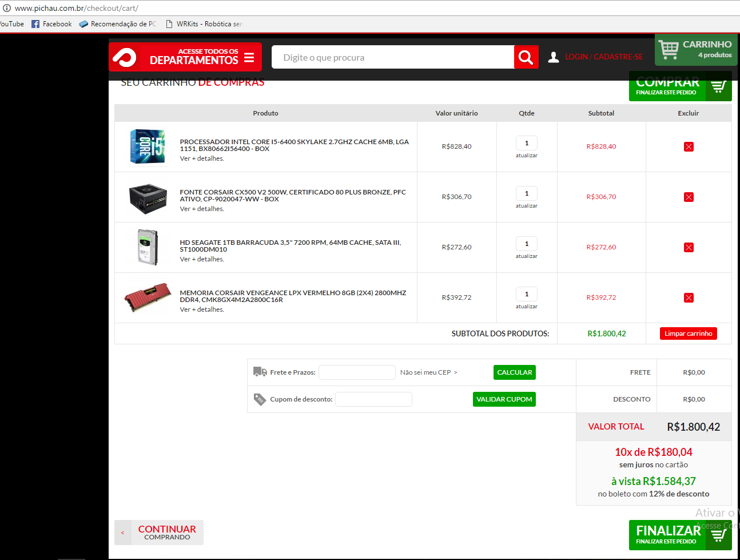Click the '10x de R$180,04' installment text
Screen dimensions: 740x560
pos(654,452)
